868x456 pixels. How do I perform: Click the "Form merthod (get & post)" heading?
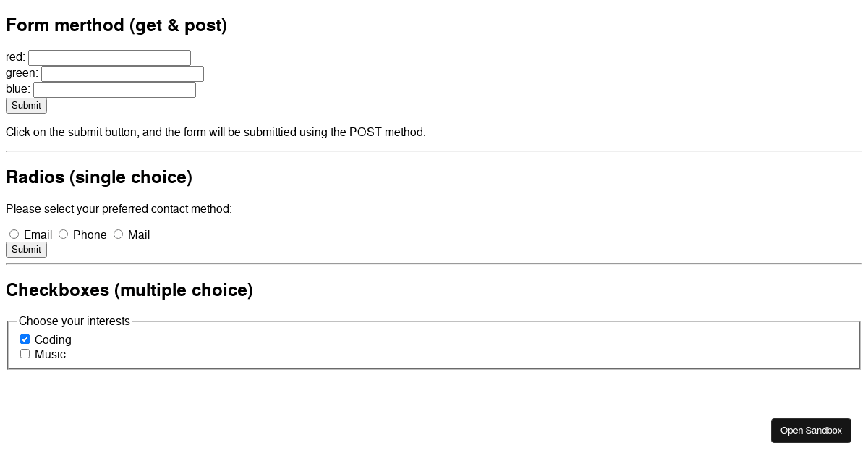tap(116, 25)
